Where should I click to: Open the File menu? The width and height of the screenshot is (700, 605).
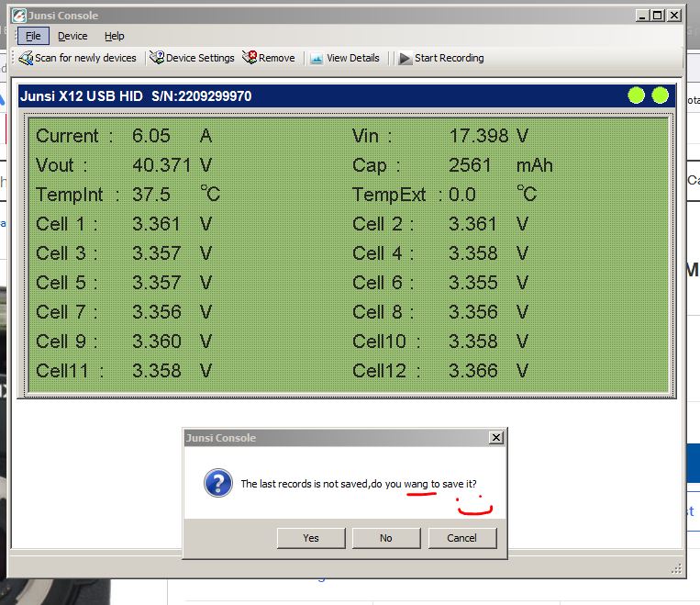[x=33, y=36]
